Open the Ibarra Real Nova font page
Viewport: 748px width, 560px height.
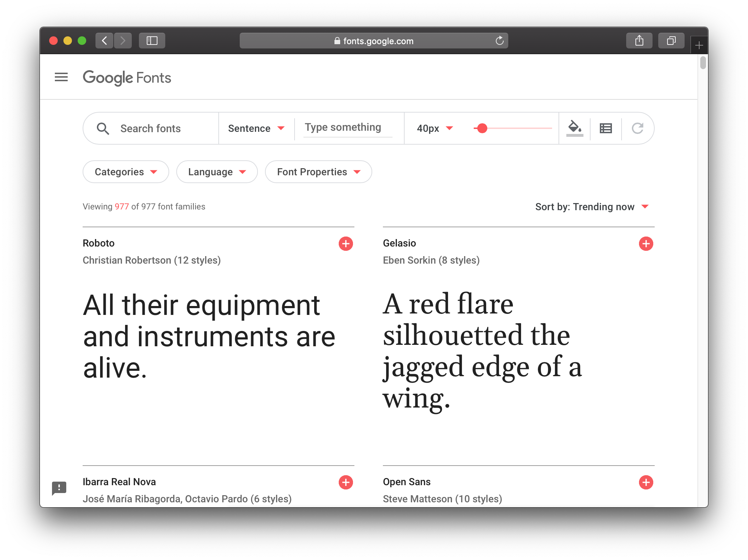[119, 482]
